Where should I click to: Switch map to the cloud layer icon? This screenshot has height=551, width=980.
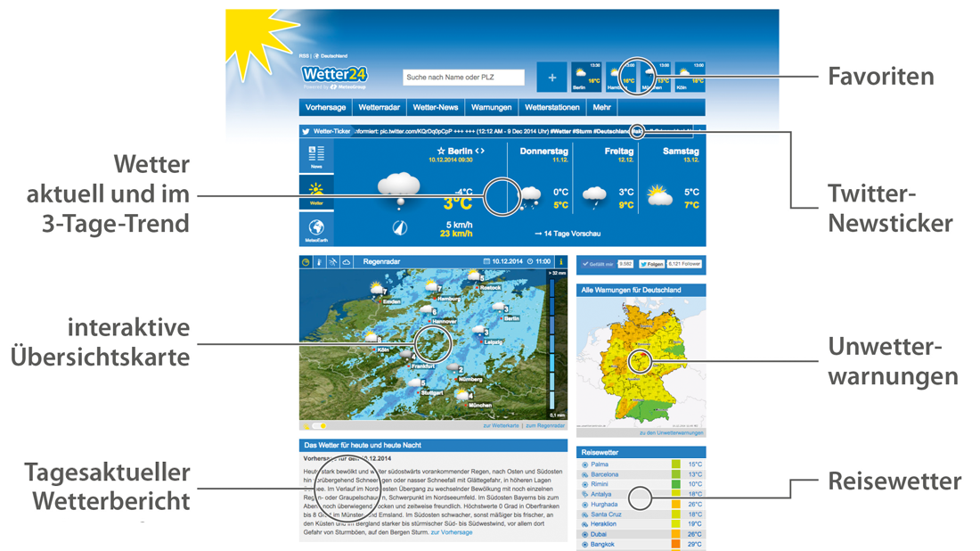pyautogui.click(x=347, y=261)
